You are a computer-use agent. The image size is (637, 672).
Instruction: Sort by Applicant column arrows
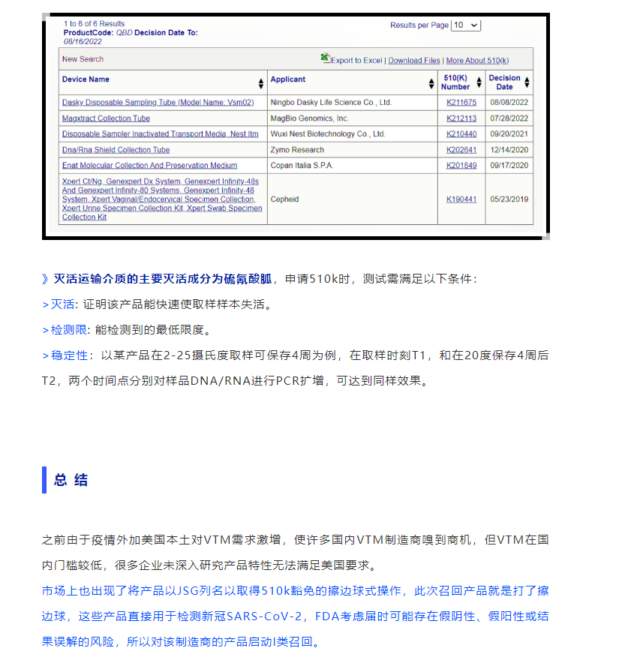[431, 83]
